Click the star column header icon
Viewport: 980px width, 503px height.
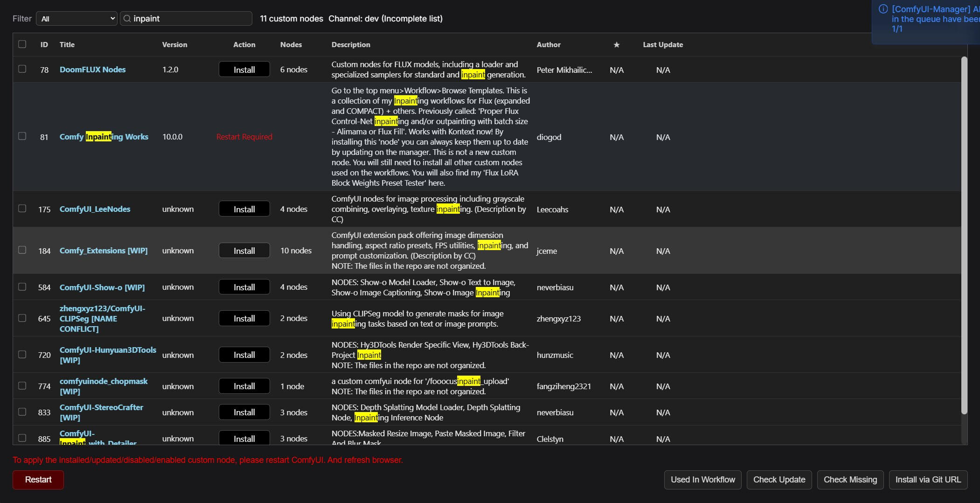616,45
